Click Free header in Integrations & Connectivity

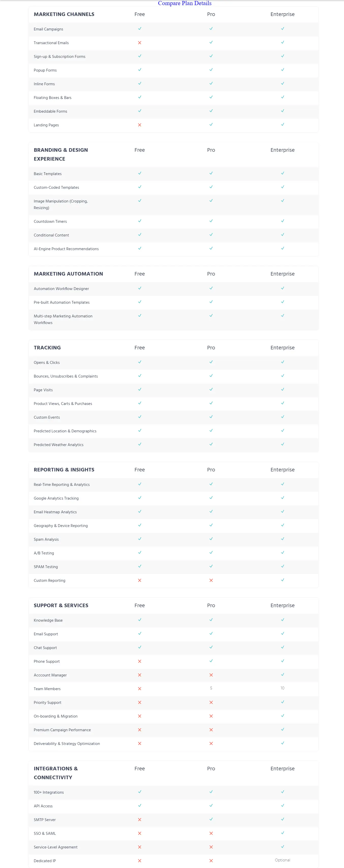point(140,768)
